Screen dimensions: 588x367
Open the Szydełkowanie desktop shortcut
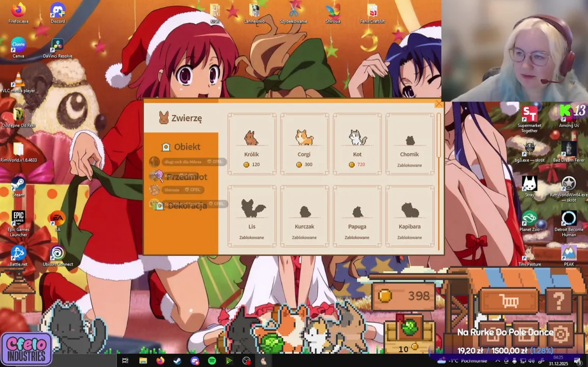point(293,13)
